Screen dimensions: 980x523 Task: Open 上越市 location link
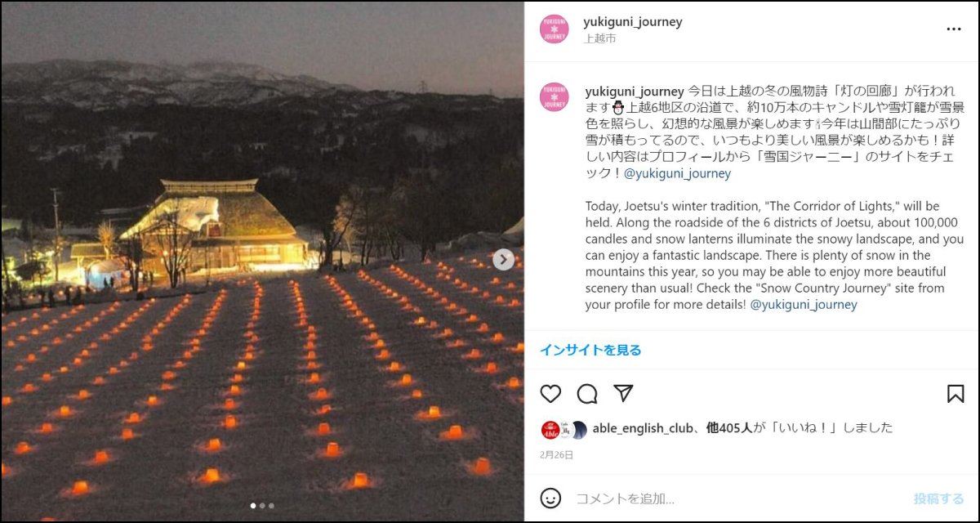(x=599, y=38)
